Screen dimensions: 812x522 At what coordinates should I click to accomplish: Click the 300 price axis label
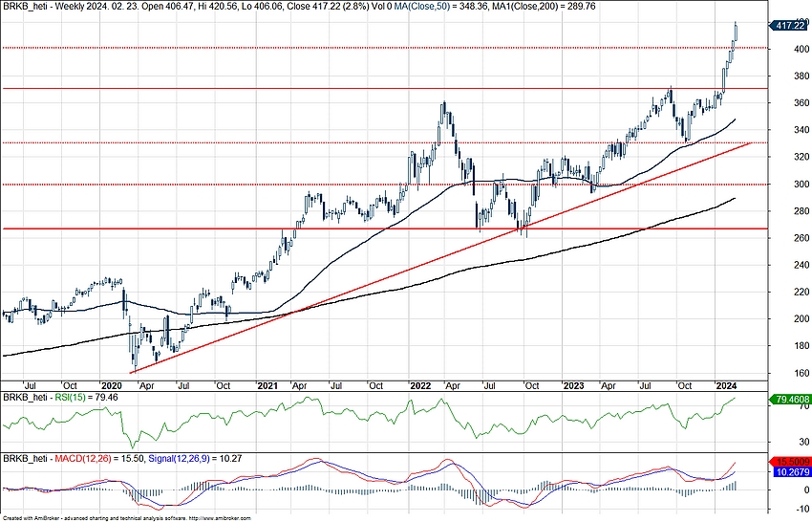point(802,185)
